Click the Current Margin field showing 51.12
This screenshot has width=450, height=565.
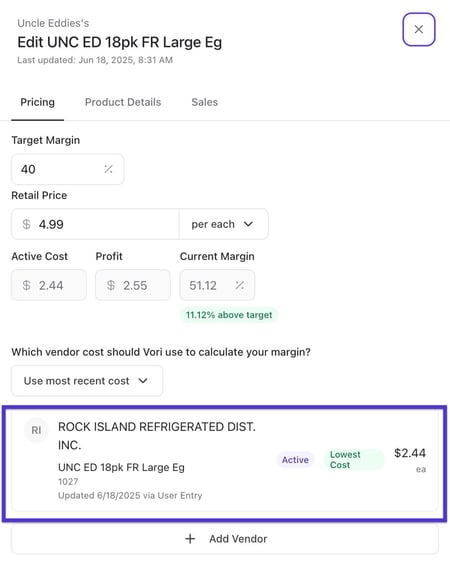click(217, 285)
